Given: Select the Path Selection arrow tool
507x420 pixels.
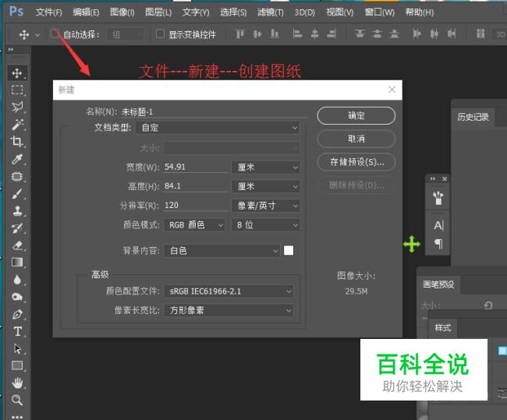Looking at the screenshot, I should click(x=17, y=348).
